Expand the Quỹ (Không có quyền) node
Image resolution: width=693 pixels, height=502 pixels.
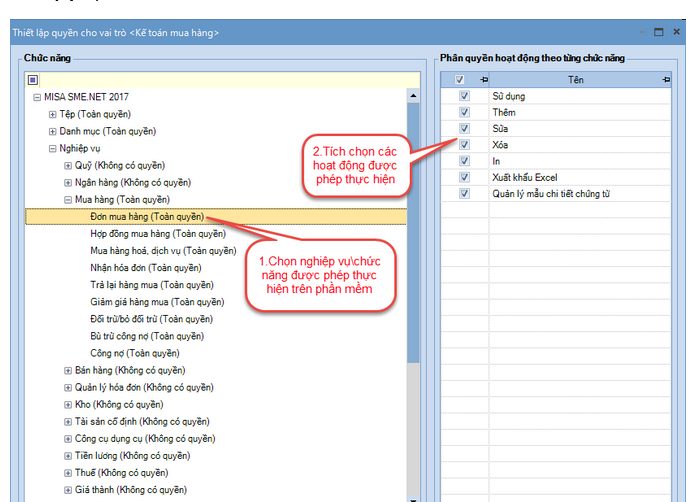[x=68, y=166]
